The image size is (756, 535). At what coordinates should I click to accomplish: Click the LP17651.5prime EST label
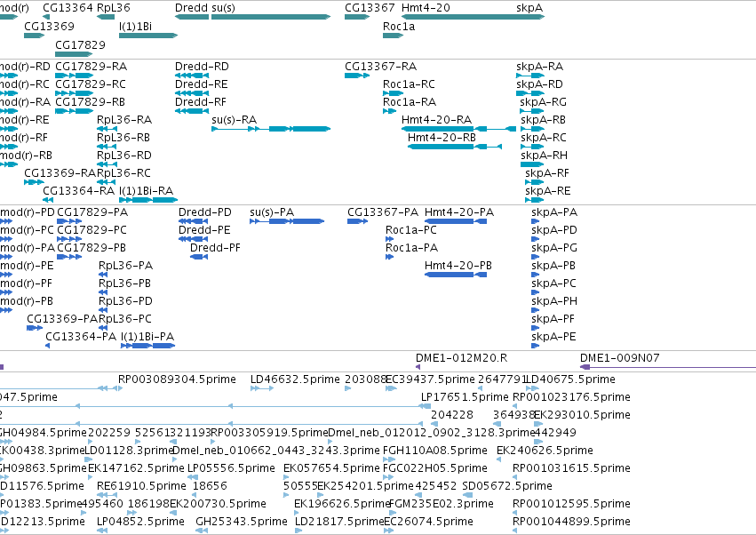pos(465,397)
